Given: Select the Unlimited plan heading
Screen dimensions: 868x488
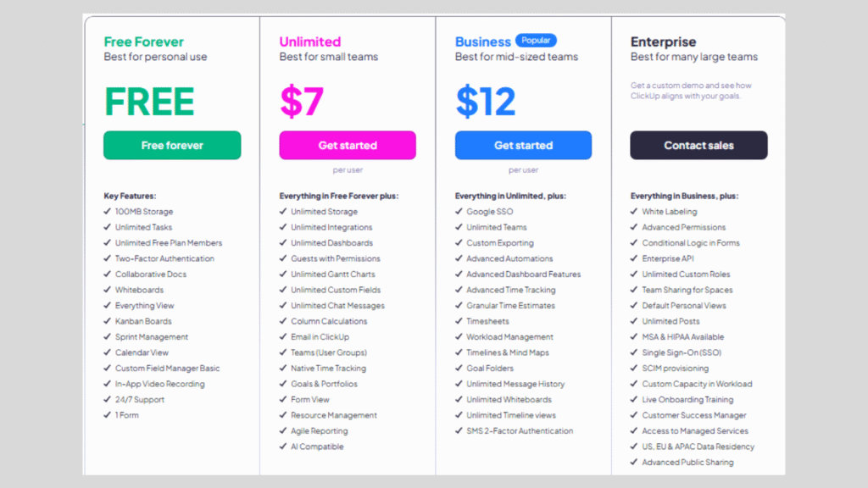Looking at the screenshot, I should (x=310, y=42).
